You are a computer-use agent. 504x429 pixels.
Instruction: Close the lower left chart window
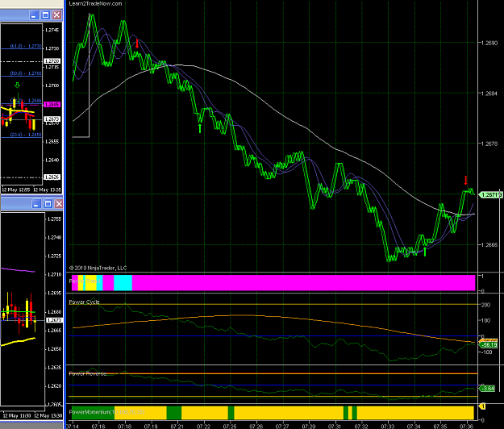point(59,204)
